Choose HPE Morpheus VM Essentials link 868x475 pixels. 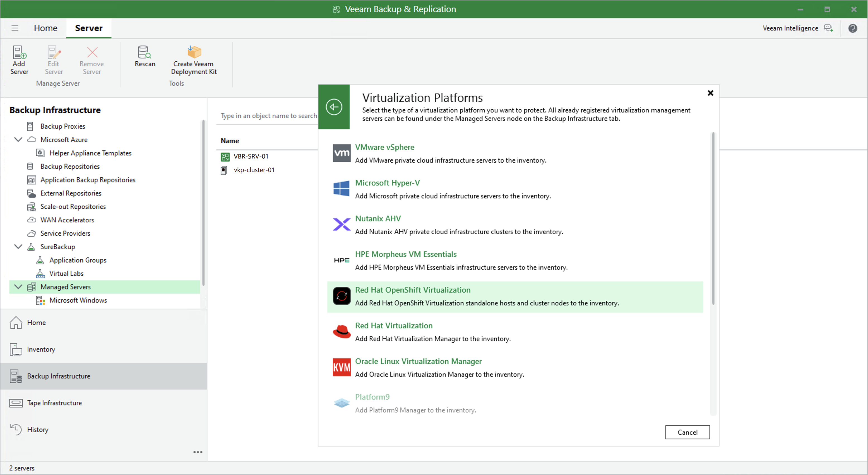[x=406, y=254]
